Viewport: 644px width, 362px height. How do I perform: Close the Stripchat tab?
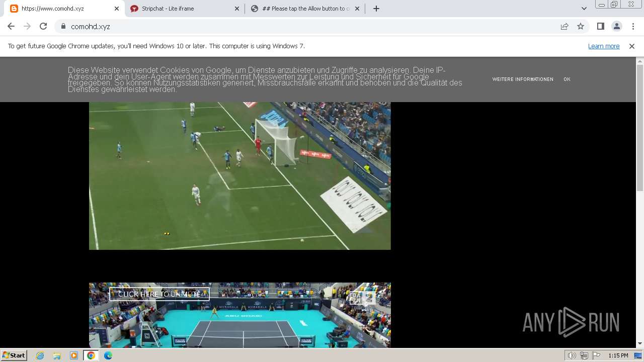[237, 9]
